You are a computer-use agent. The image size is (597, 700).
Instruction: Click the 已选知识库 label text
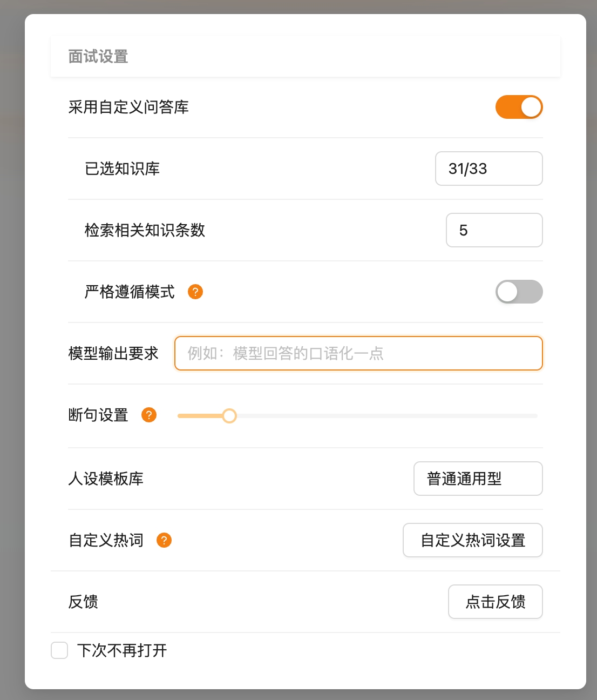pos(121,169)
